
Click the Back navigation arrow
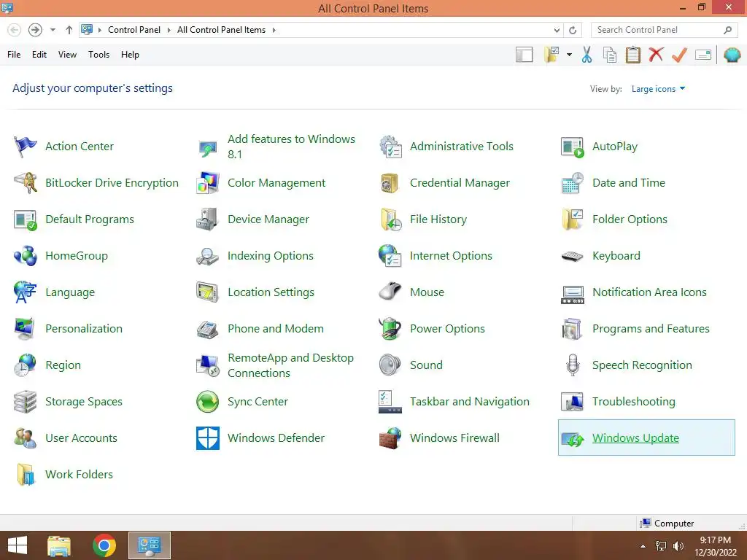click(x=15, y=30)
